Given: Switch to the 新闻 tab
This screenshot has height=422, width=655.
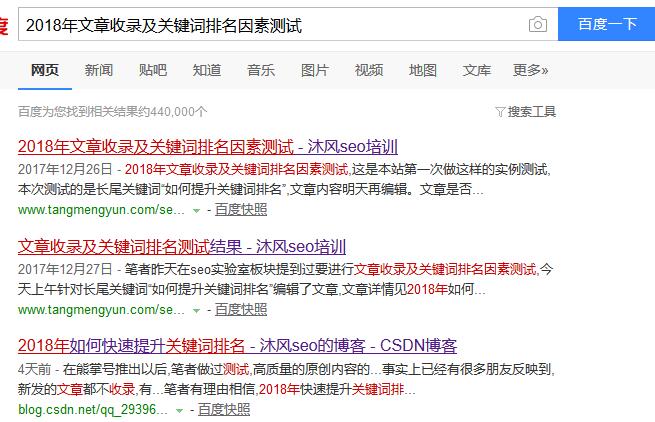Looking at the screenshot, I should 99,70.
